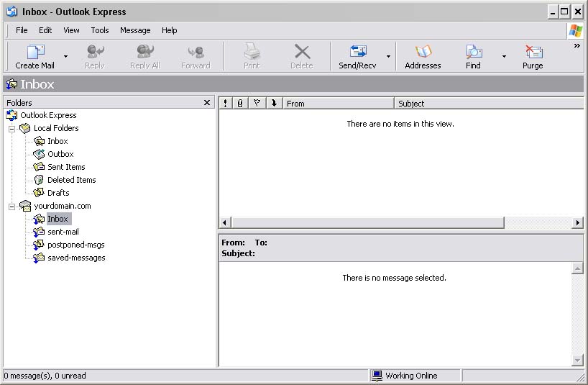The image size is (588, 385).
Task: Click the yourdomain.com account icon
Action: 25,206
